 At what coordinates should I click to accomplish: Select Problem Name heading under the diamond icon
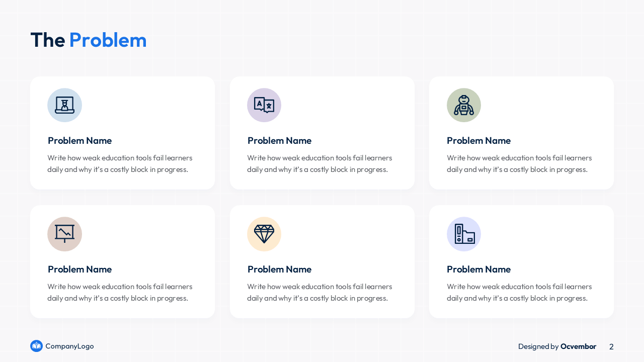coord(279,269)
